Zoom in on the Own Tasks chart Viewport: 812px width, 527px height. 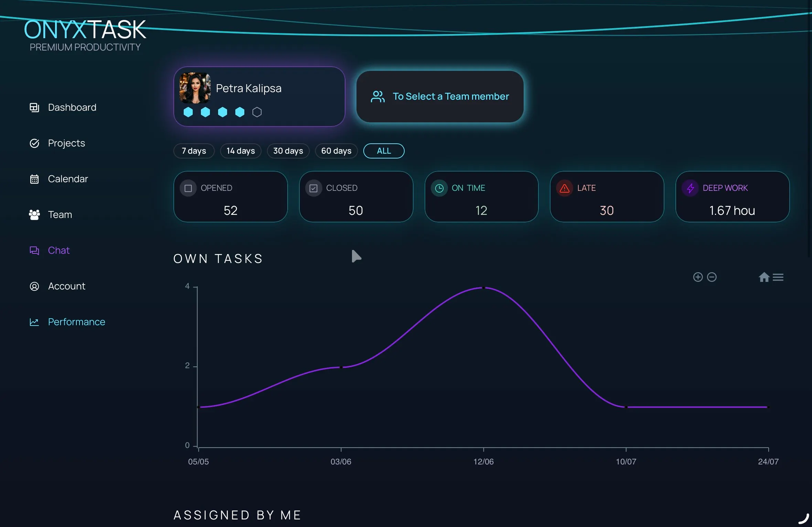click(698, 277)
